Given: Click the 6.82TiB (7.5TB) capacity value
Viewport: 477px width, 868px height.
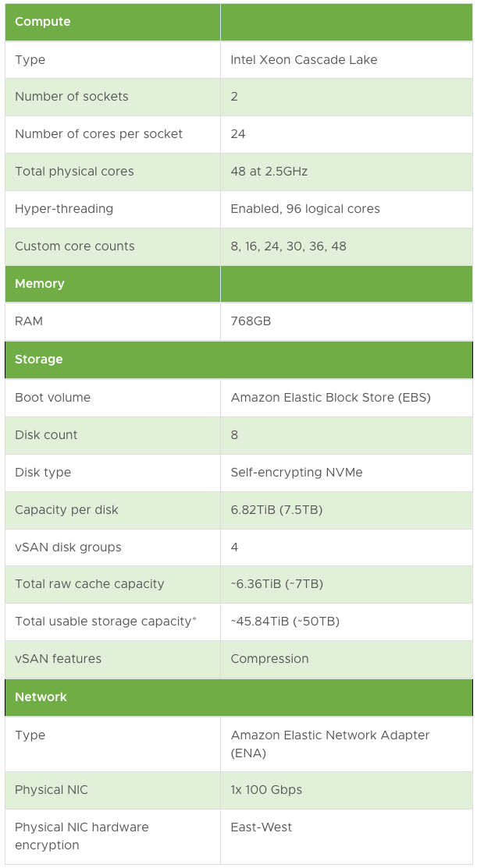Looking at the screenshot, I should 276,510.
